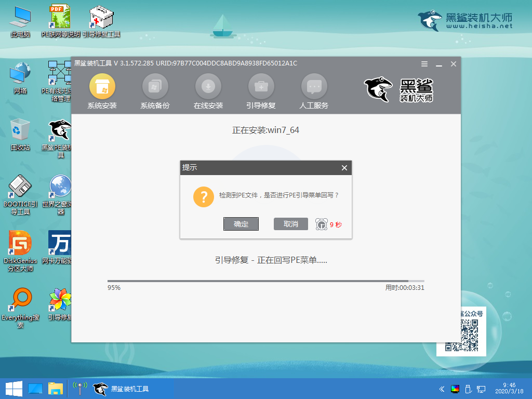Open the 此电脑 desktop icon

20,21
